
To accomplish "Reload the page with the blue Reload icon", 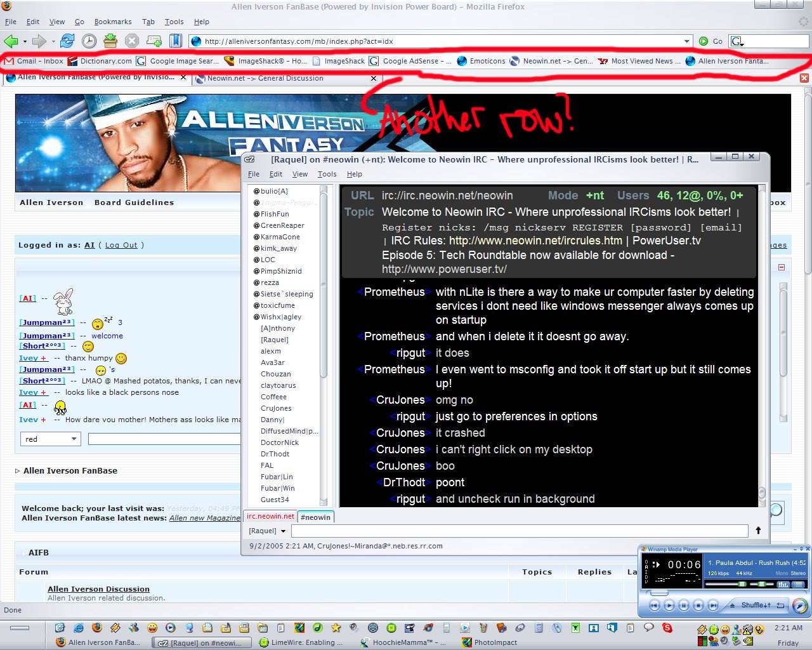I will pyautogui.click(x=67, y=41).
